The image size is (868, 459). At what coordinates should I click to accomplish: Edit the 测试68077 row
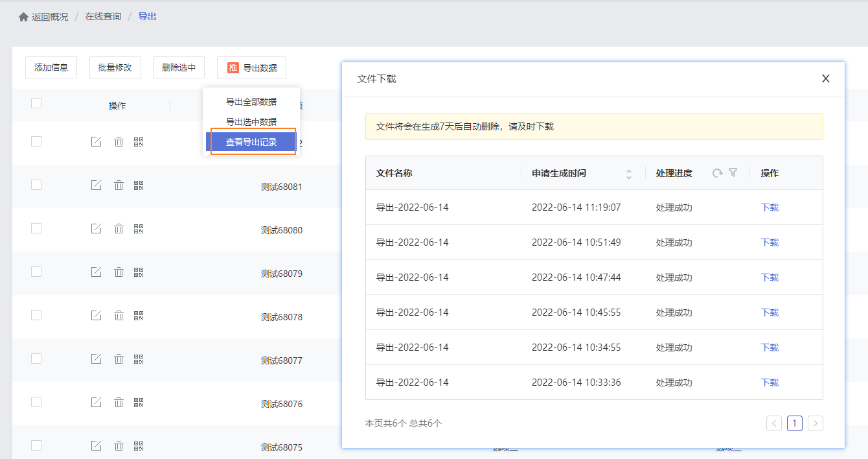click(96, 359)
